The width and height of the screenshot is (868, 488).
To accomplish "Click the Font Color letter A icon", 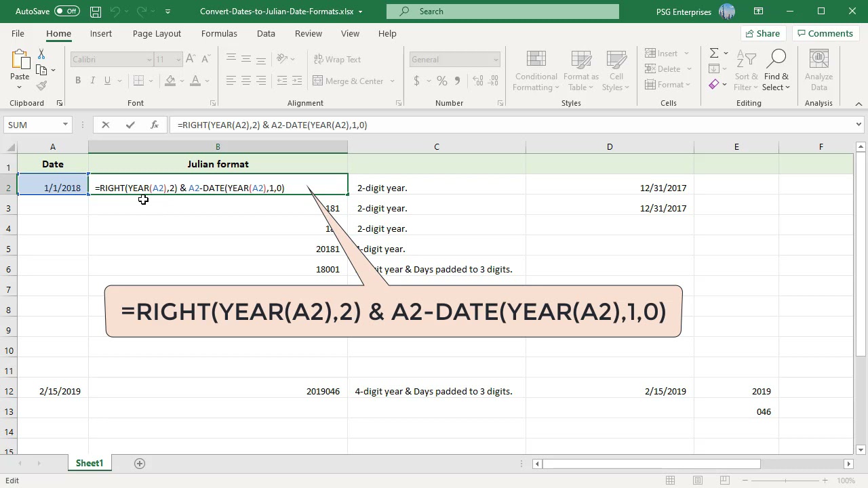I will click(x=195, y=81).
